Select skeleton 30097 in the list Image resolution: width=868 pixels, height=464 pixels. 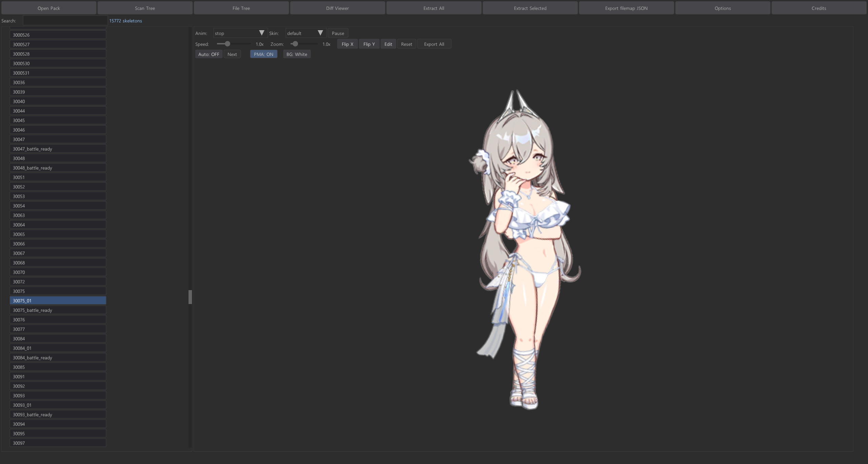tap(58, 443)
